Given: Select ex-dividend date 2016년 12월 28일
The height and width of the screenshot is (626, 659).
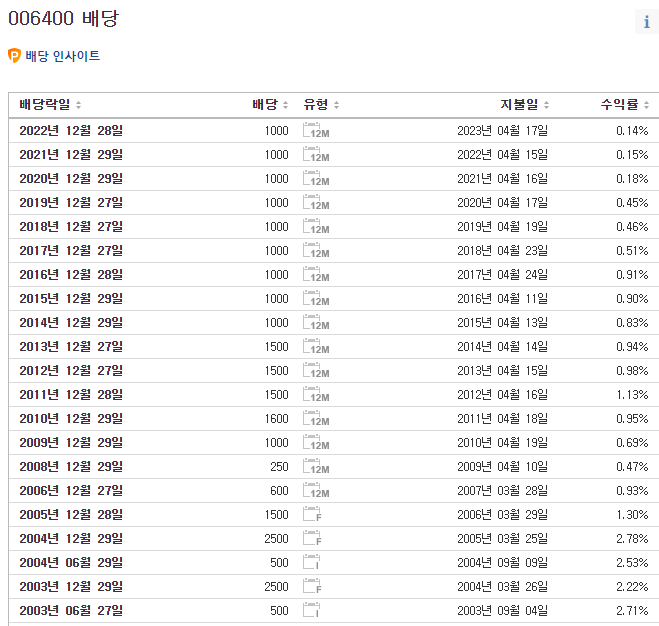Looking at the screenshot, I should coord(71,274).
